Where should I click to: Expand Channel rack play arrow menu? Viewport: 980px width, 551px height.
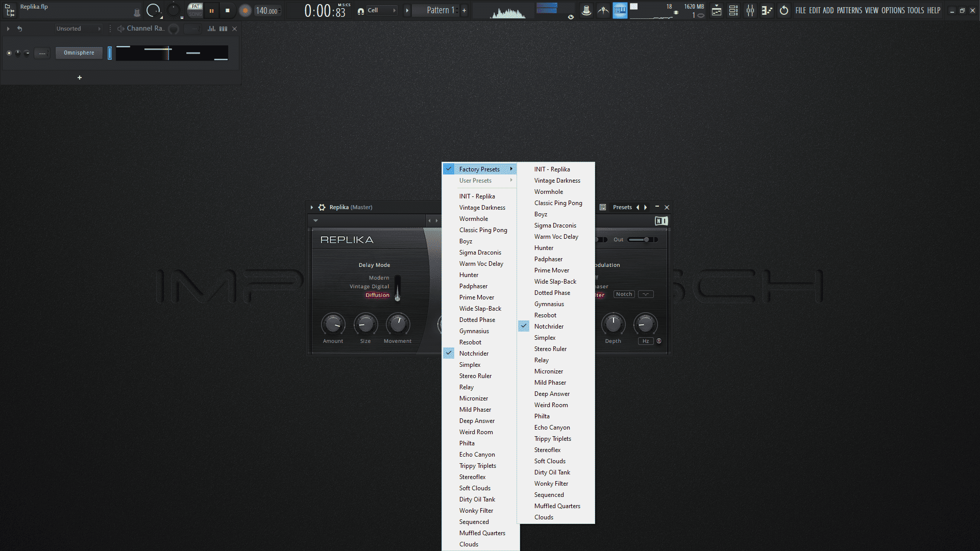[8, 29]
